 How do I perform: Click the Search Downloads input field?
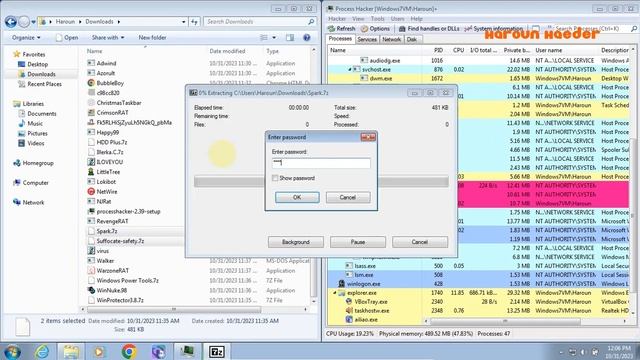[256, 22]
